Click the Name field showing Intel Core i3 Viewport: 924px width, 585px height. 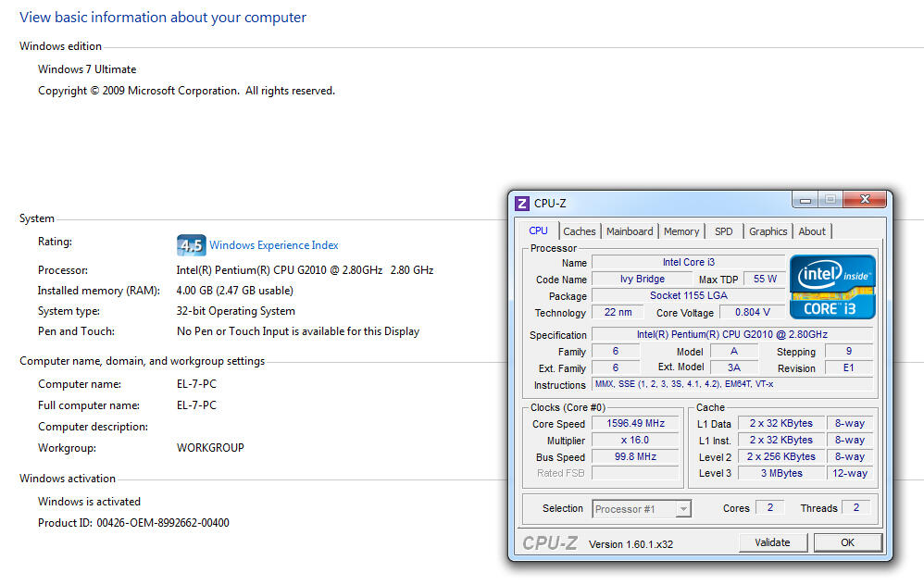pos(688,262)
